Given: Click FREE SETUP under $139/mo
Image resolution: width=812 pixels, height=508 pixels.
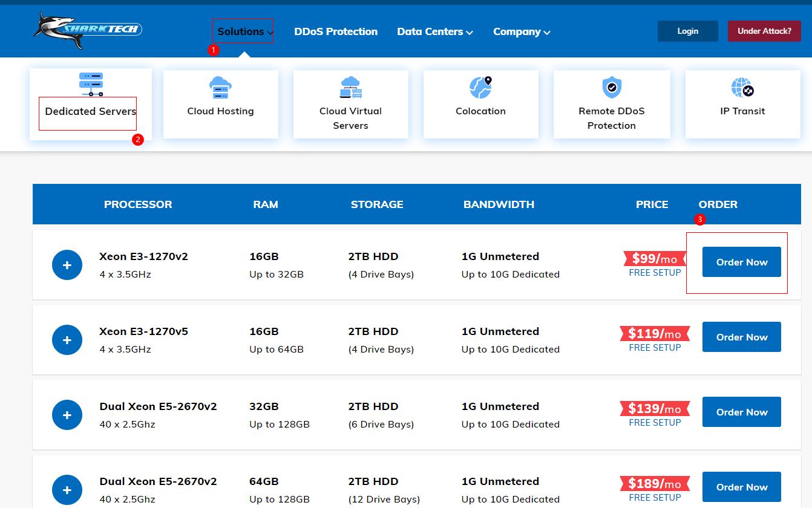Looking at the screenshot, I should (x=655, y=423).
